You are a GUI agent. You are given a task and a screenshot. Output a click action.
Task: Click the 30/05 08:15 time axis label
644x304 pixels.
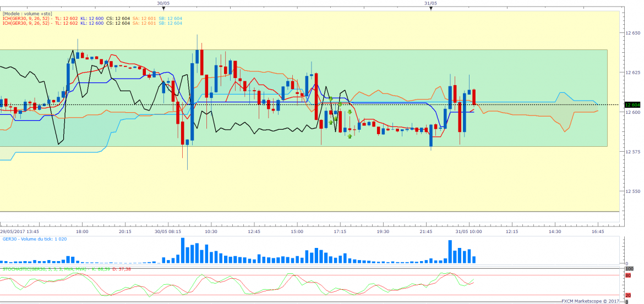(168, 232)
